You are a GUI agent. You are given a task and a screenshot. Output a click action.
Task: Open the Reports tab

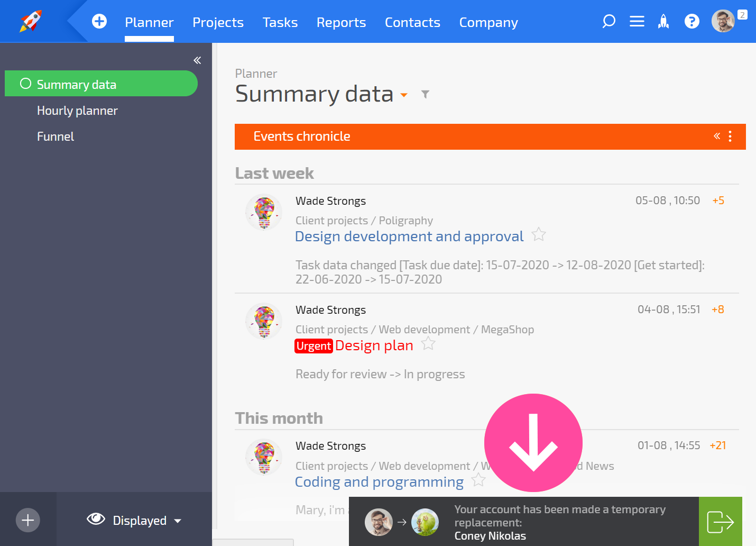click(341, 22)
